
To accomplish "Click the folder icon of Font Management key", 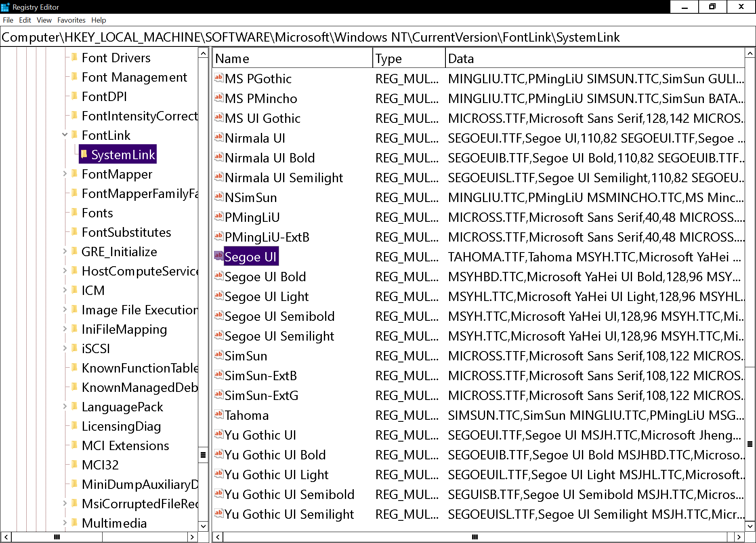I will pos(74,76).
